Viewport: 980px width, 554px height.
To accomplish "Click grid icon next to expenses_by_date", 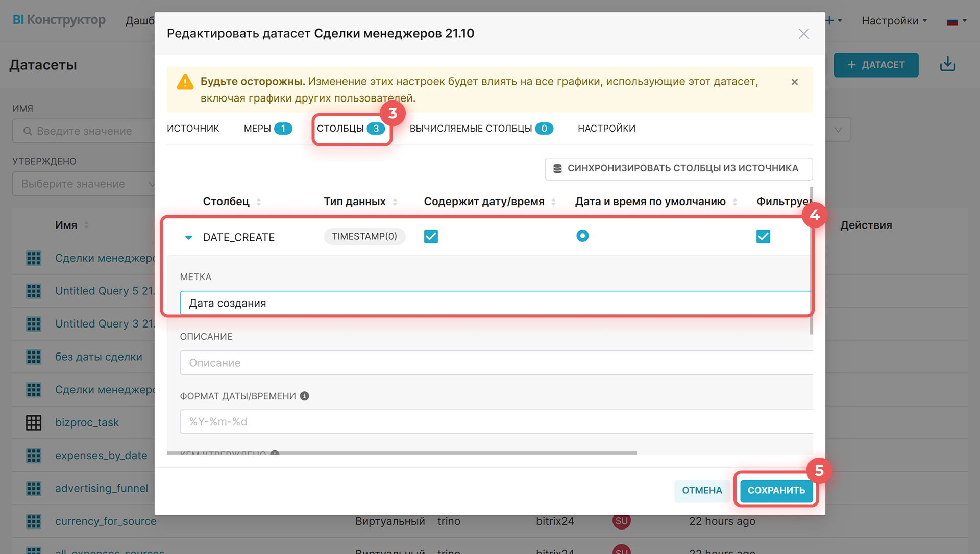I will [x=34, y=456].
